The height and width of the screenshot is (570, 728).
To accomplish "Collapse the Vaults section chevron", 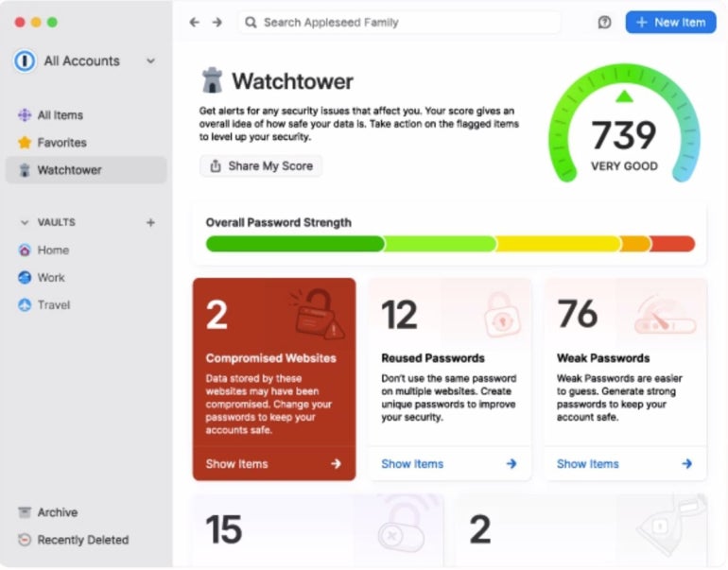I will pyautogui.click(x=25, y=223).
